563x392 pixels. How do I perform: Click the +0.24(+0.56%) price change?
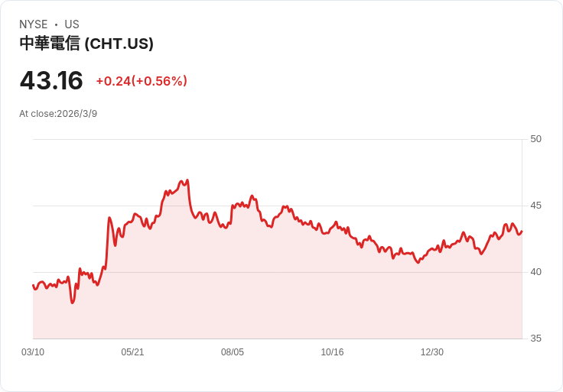click(142, 81)
